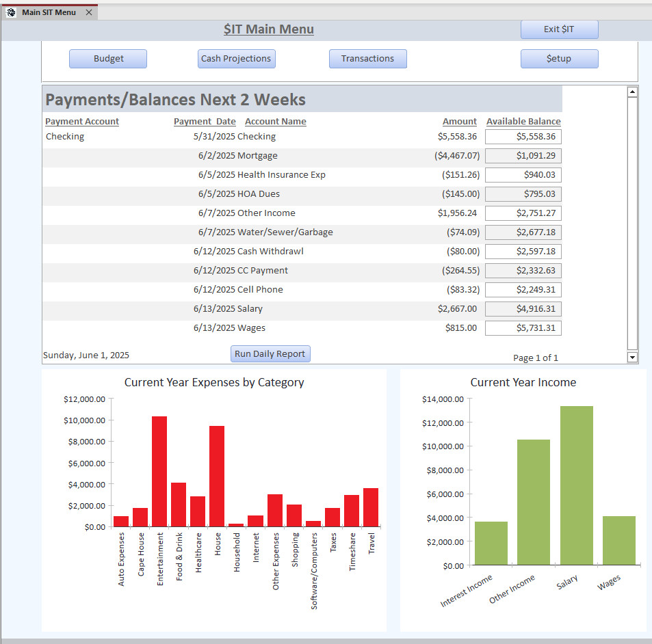Click the Mortgage account name row

pos(257,156)
